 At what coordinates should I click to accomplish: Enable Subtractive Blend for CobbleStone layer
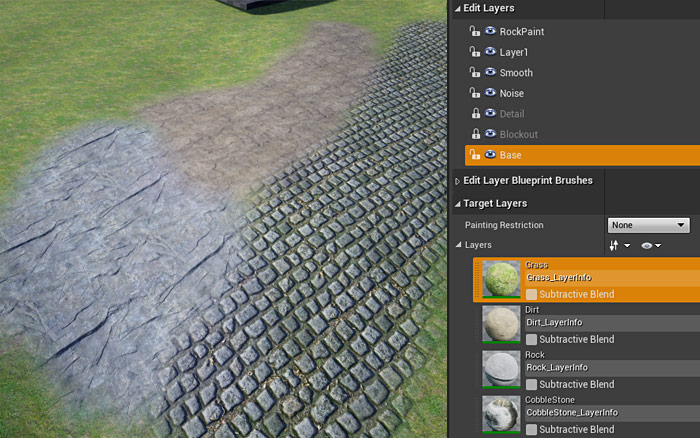(x=531, y=430)
